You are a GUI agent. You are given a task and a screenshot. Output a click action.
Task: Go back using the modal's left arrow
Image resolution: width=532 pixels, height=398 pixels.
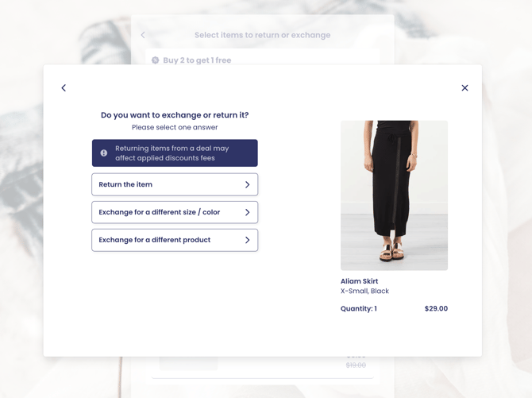(64, 88)
